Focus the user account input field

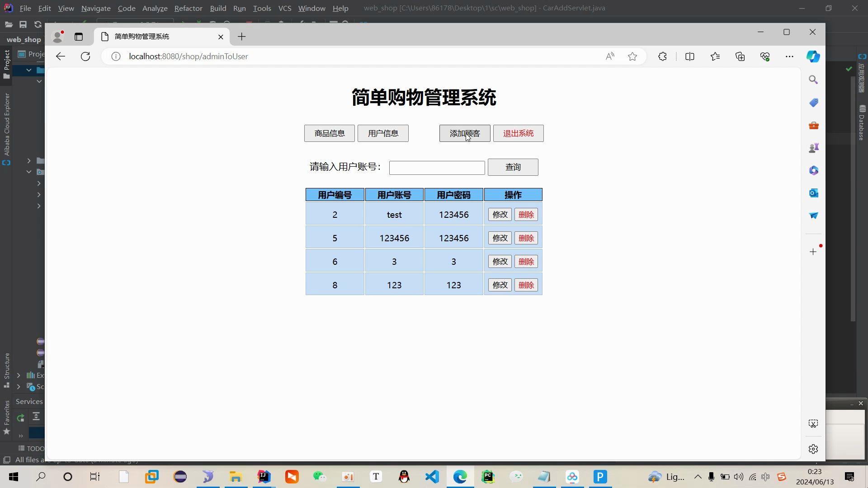coord(437,168)
